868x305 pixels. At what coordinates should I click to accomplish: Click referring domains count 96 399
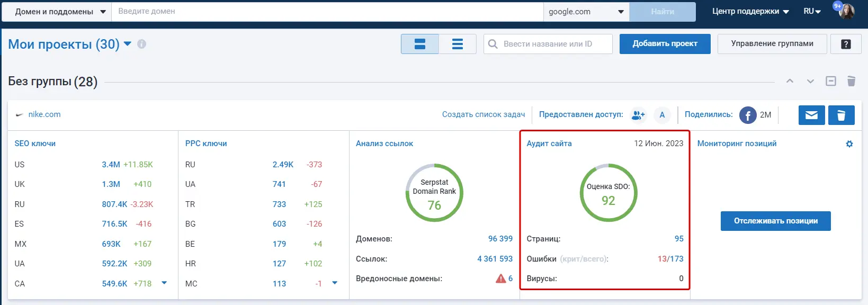click(x=500, y=239)
